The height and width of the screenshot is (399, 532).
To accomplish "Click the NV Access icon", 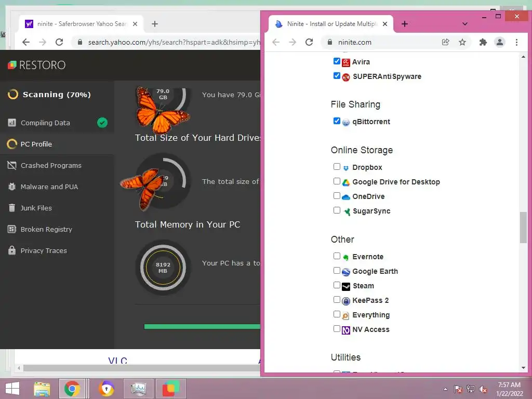I will pos(345,330).
